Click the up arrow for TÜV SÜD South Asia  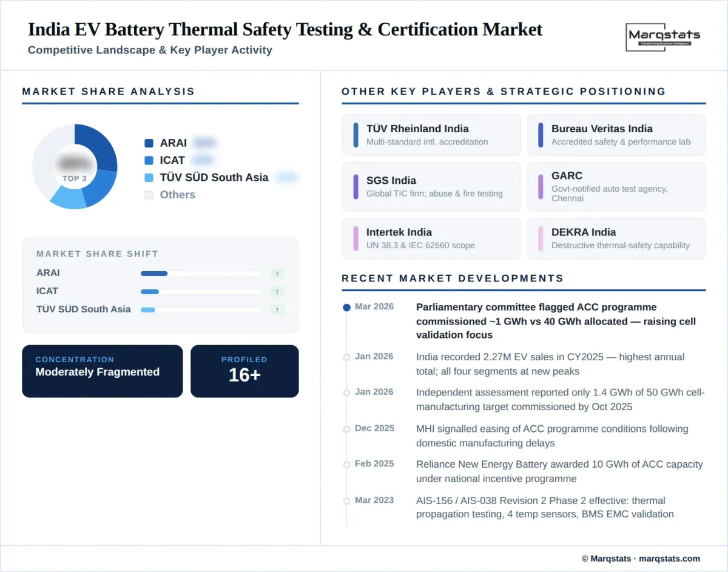(277, 310)
